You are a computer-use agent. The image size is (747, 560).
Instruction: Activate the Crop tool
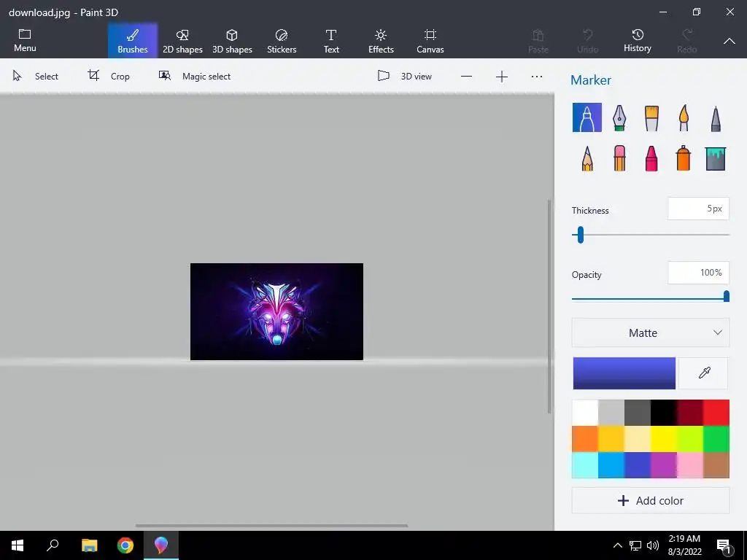(x=109, y=76)
